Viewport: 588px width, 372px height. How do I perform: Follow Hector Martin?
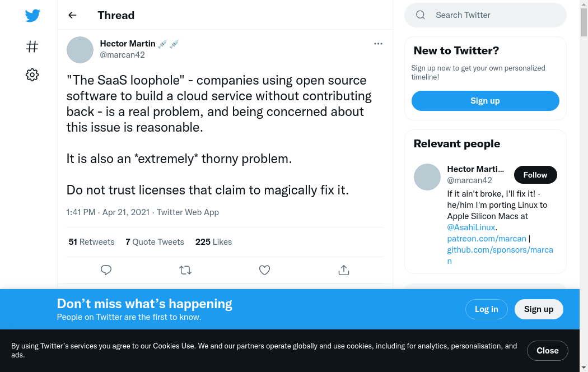(535, 175)
